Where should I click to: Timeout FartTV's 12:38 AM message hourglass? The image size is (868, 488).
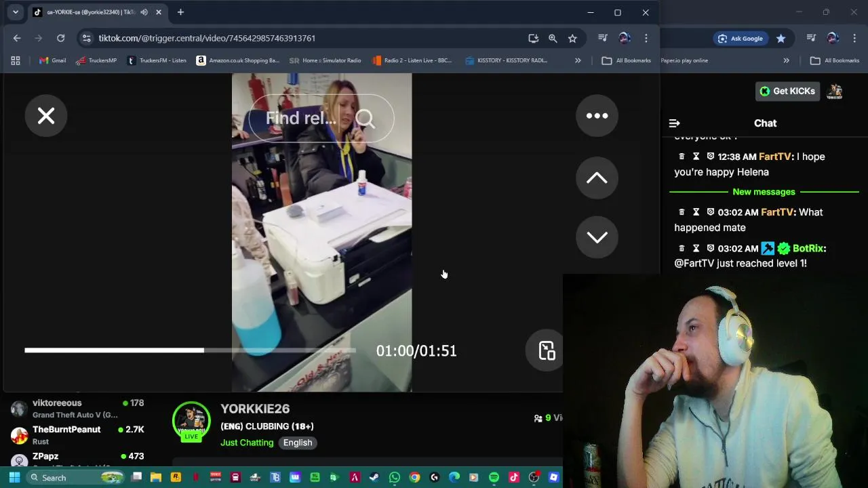tap(696, 157)
